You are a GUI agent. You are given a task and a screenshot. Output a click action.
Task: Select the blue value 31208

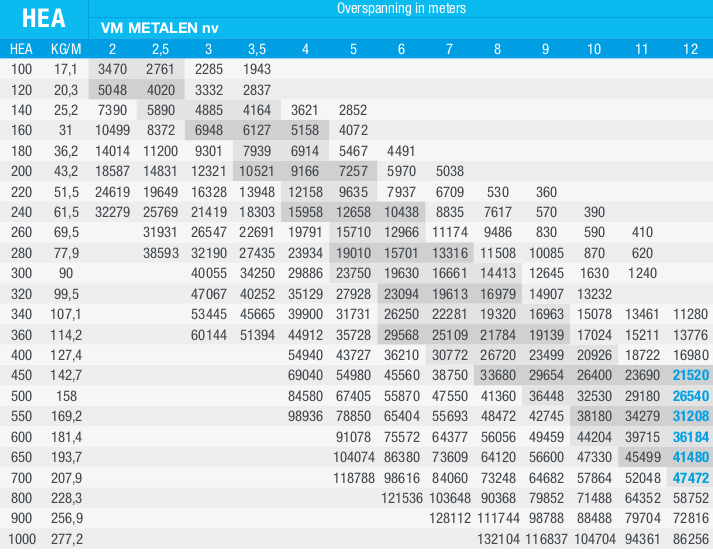pos(691,416)
